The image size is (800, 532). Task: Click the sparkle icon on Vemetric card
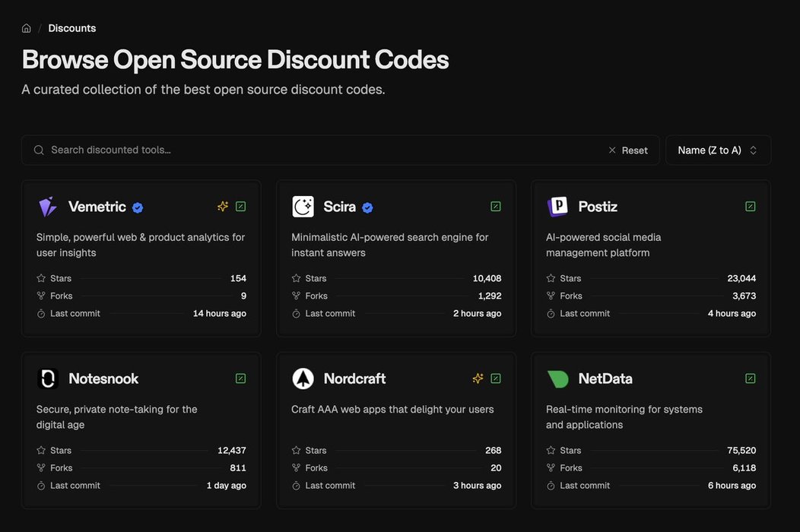[x=223, y=207]
